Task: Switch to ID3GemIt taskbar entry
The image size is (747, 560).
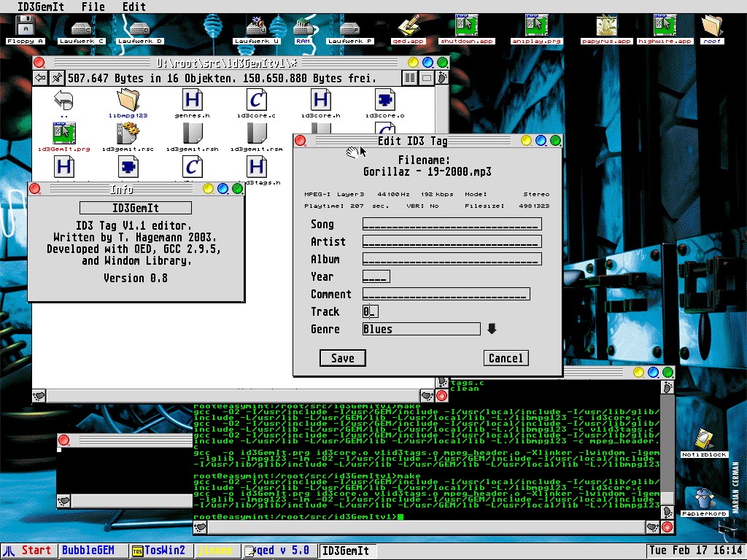Action: (347, 551)
